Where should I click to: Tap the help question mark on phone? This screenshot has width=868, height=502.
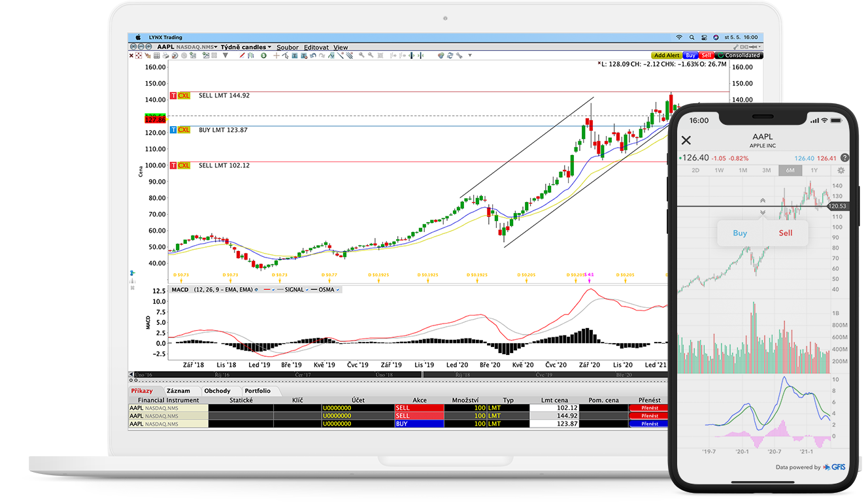(844, 158)
